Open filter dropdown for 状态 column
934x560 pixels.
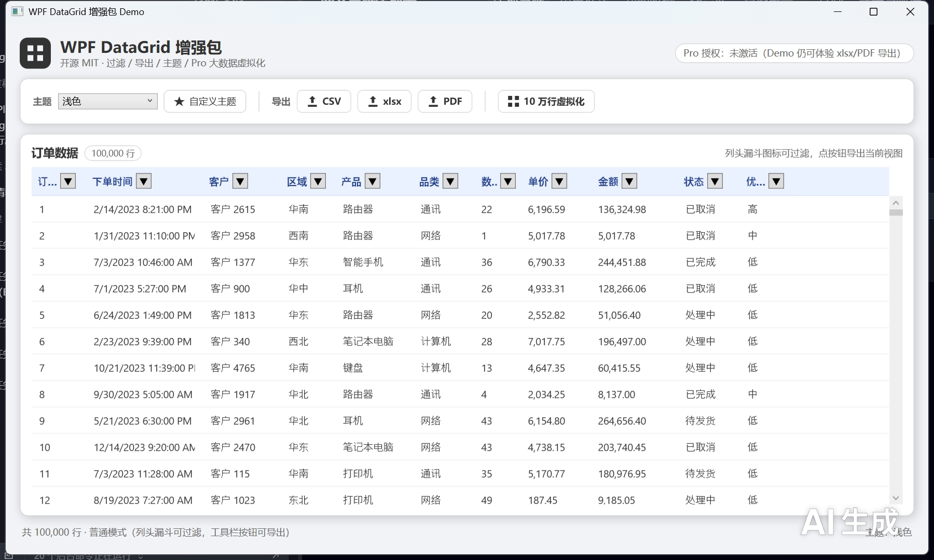pyautogui.click(x=715, y=181)
